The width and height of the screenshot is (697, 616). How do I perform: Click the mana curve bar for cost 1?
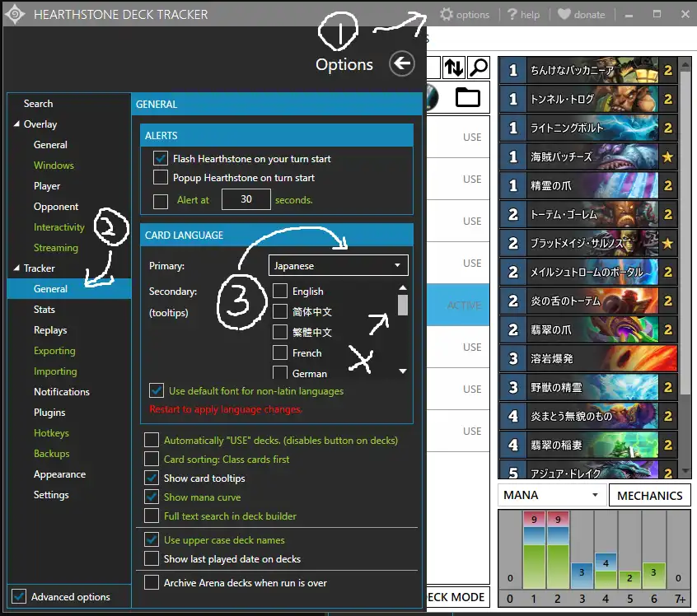(534, 550)
